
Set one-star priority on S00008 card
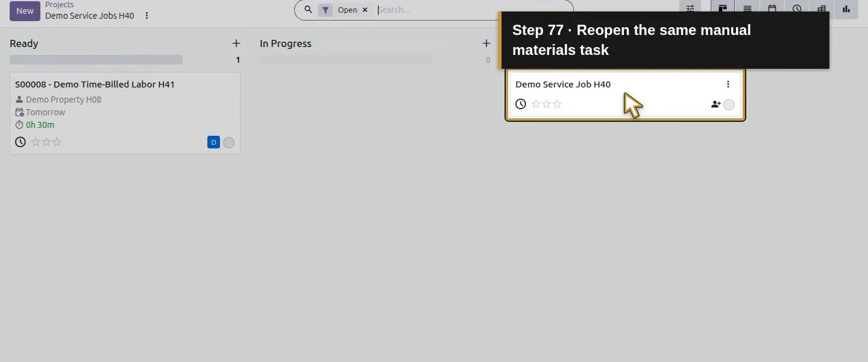pyautogui.click(x=35, y=142)
